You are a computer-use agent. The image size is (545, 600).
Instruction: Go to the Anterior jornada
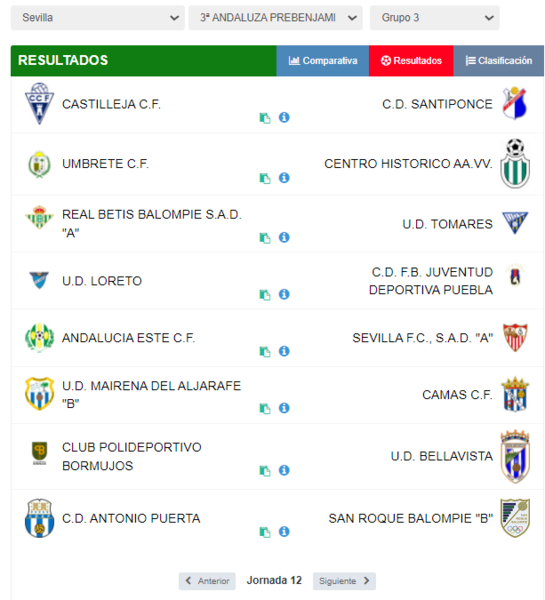pos(207,581)
